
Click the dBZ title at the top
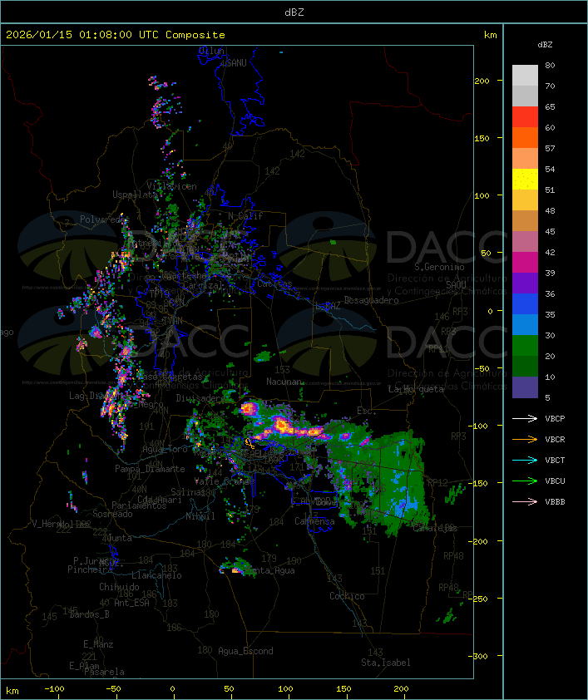pos(294,12)
